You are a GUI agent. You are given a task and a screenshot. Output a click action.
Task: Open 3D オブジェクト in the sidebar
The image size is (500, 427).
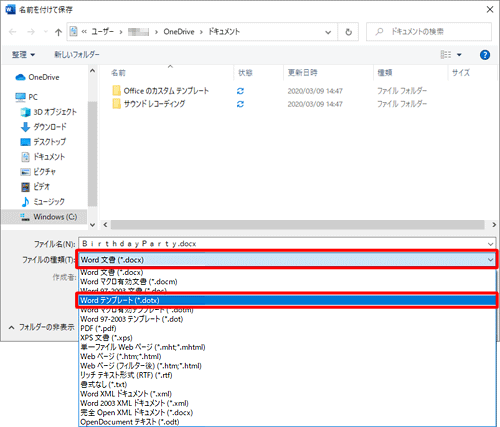click(x=49, y=112)
